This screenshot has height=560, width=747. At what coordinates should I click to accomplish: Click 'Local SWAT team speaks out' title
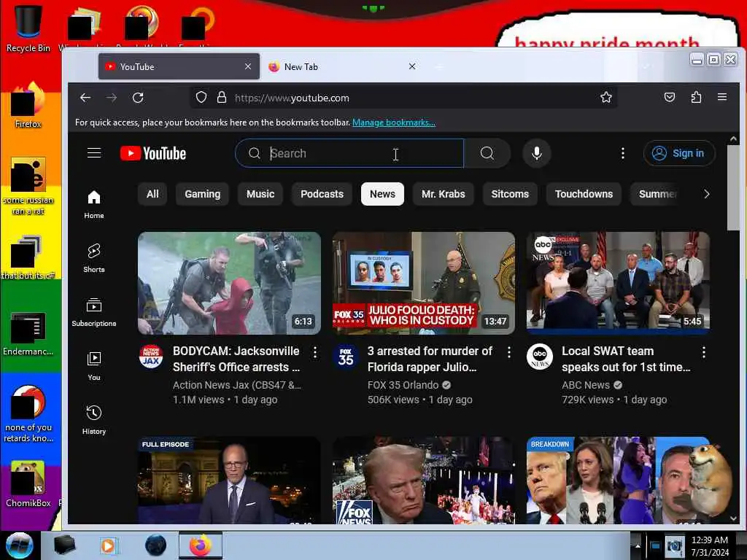coord(625,359)
